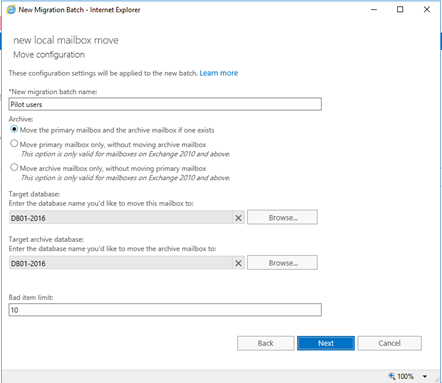
Task: Select move primary and archive mailbox option
Action: click(14, 129)
